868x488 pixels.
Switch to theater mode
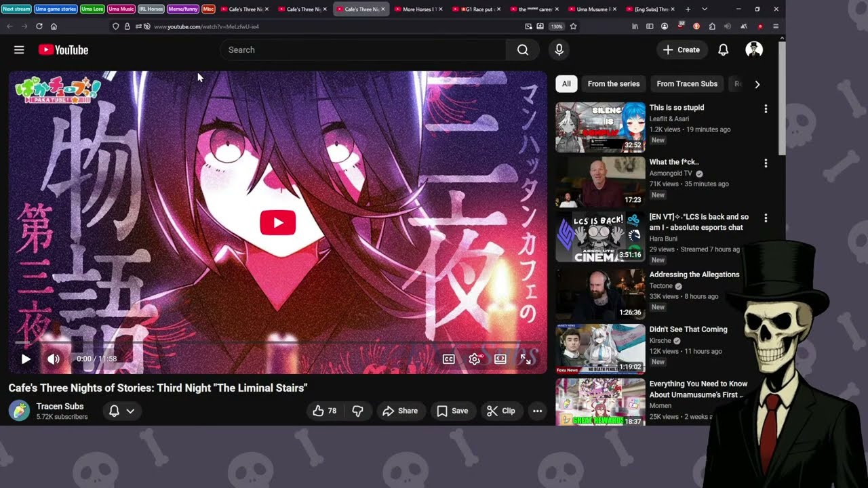pyautogui.click(x=500, y=359)
